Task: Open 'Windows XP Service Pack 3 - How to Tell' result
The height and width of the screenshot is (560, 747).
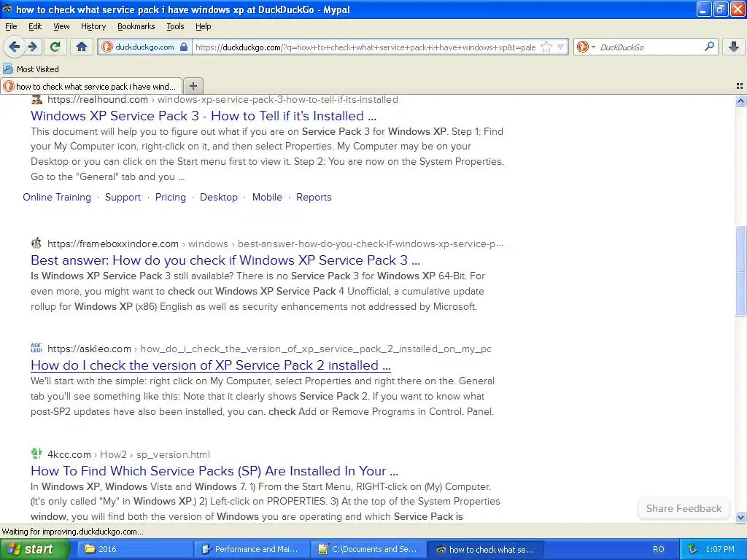Action: (204, 116)
